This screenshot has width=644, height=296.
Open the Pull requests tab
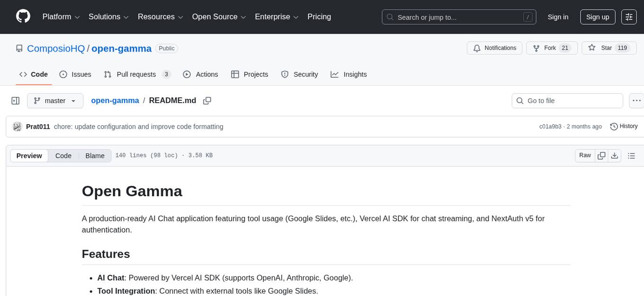click(x=137, y=74)
